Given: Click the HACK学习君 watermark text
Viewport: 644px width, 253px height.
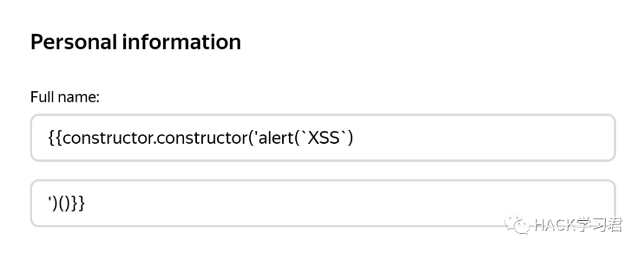Looking at the screenshot, I should 577,224.
